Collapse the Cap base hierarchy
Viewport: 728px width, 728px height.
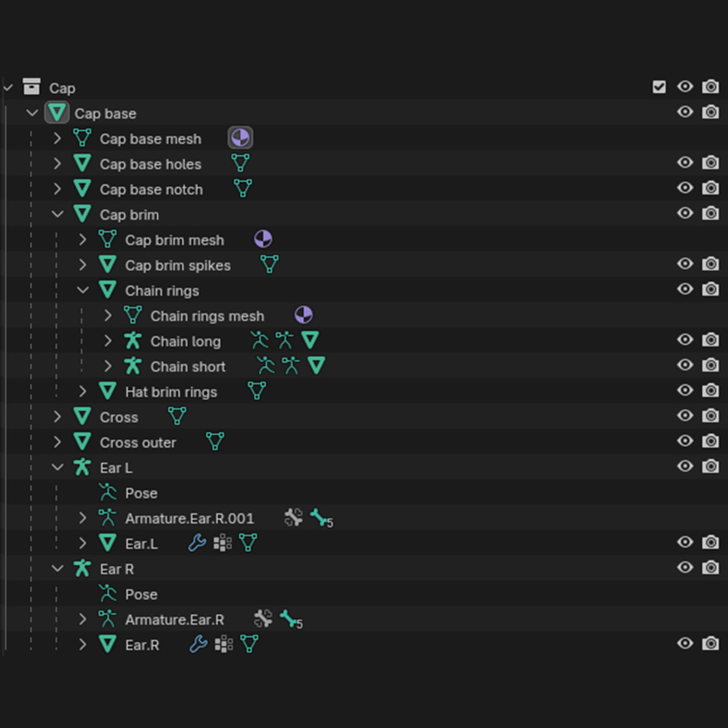[x=32, y=113]
